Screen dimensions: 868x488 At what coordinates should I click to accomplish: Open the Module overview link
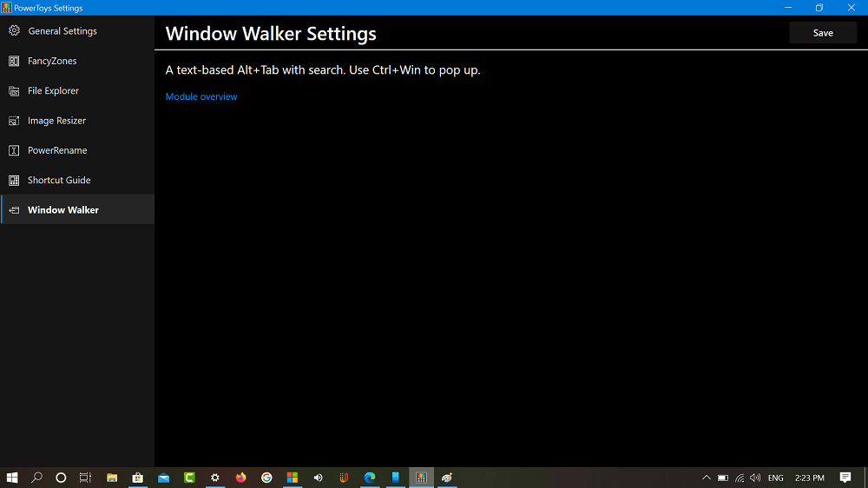point(201,96)
